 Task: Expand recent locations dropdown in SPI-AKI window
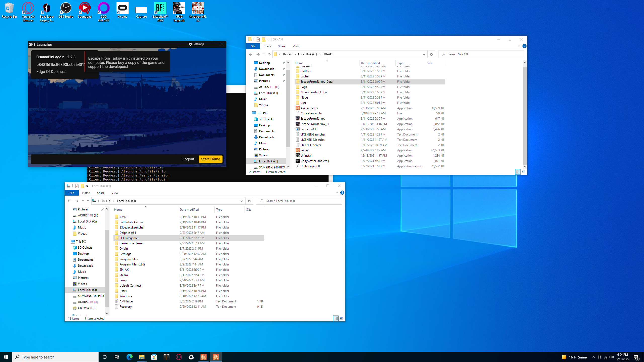click(x=264, y=54)
